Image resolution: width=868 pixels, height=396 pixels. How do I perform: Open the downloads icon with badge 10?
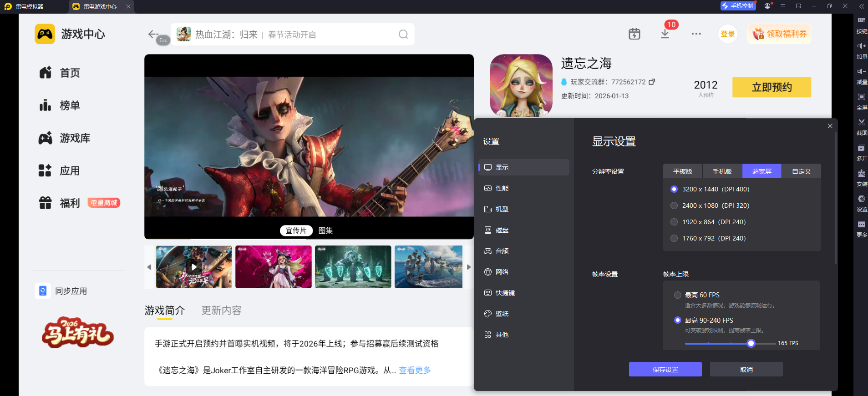665,34
